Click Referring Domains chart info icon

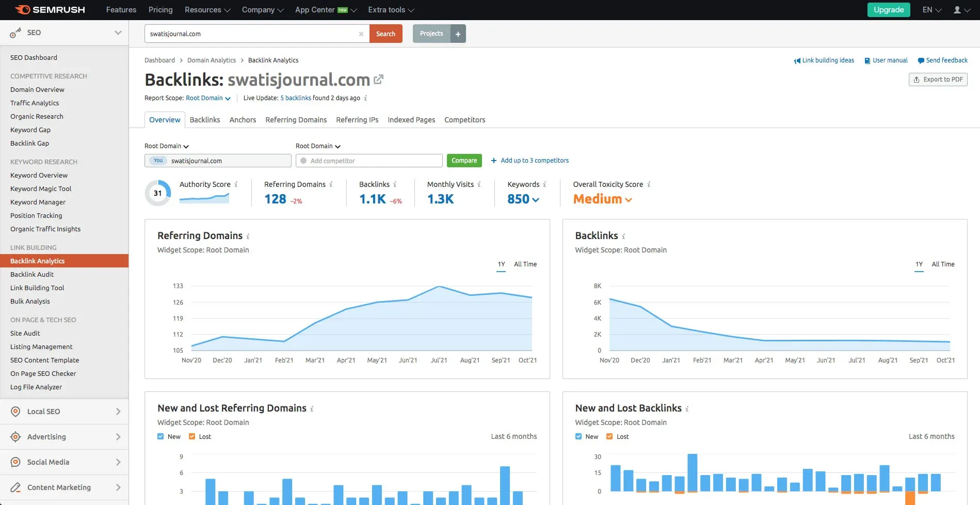pyautogui.click(x=248, y=236)
